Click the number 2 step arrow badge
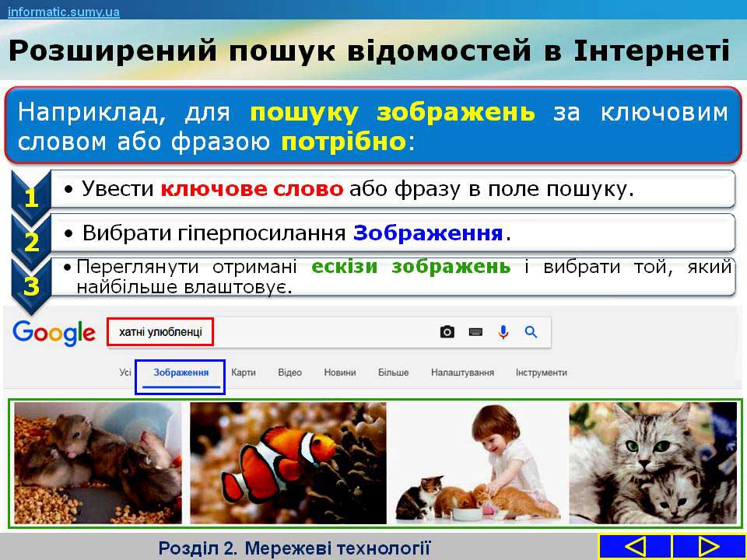The image size is (747, 560). (x=31, y=241)
